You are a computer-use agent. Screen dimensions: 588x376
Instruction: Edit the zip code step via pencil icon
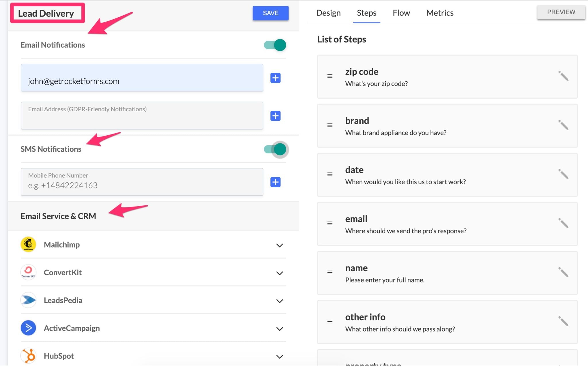pyautogui.click(x=563, y=76)
